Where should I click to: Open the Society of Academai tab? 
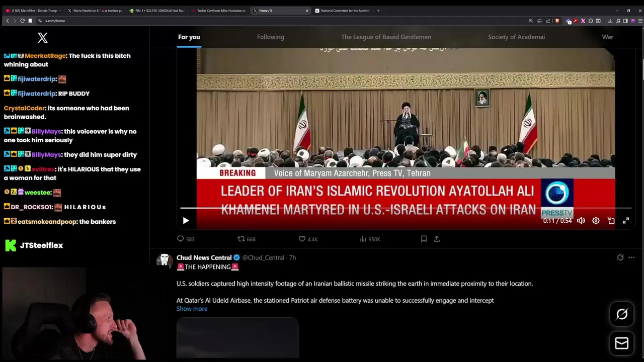tap(516, 37)
